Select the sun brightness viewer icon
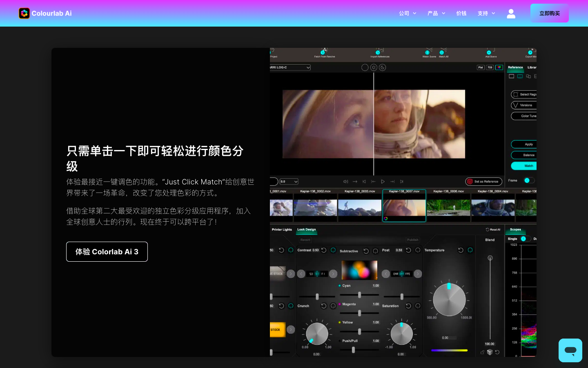588x368 pixels. (x=374, y=67)
